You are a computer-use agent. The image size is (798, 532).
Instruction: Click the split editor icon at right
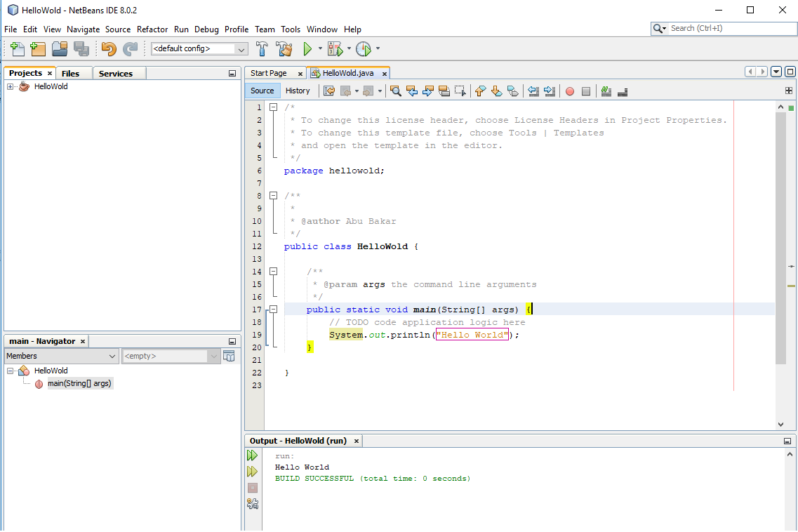[788, 91]
